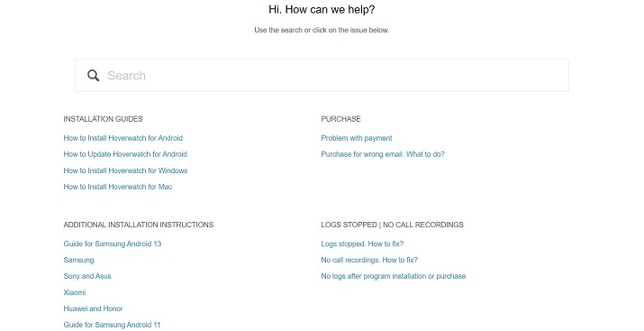Click the magnifying glass search icon

pyautogui.click(x=94, y=75)
